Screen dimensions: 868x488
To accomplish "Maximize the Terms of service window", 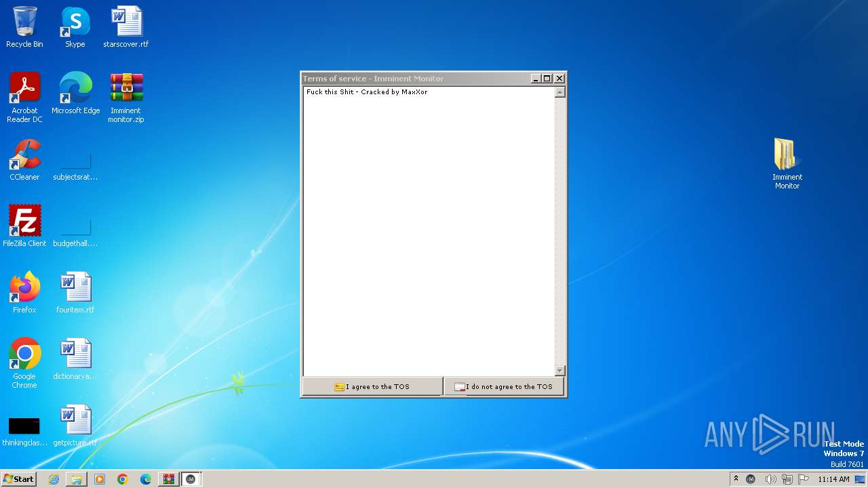I will (x=547, y=79).
